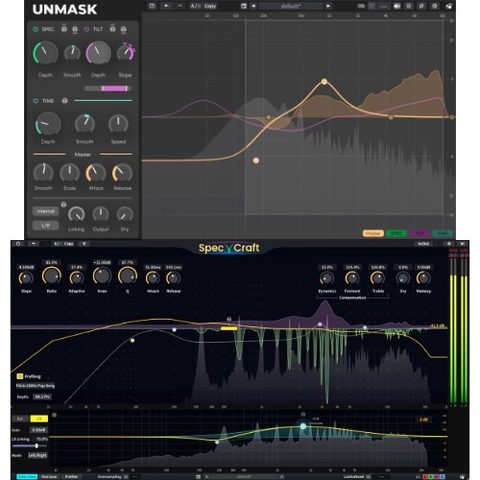
Task: Adjust the Master Attack knob
Action: click(x=96, y=173)
